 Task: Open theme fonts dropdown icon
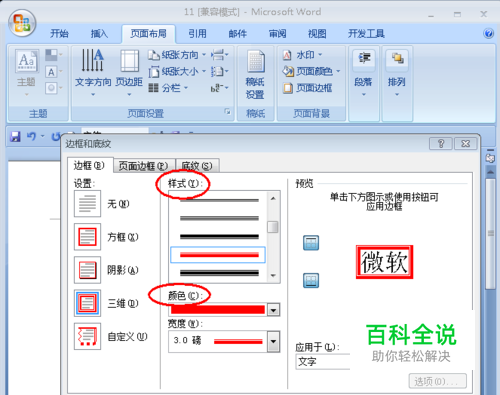54,71
